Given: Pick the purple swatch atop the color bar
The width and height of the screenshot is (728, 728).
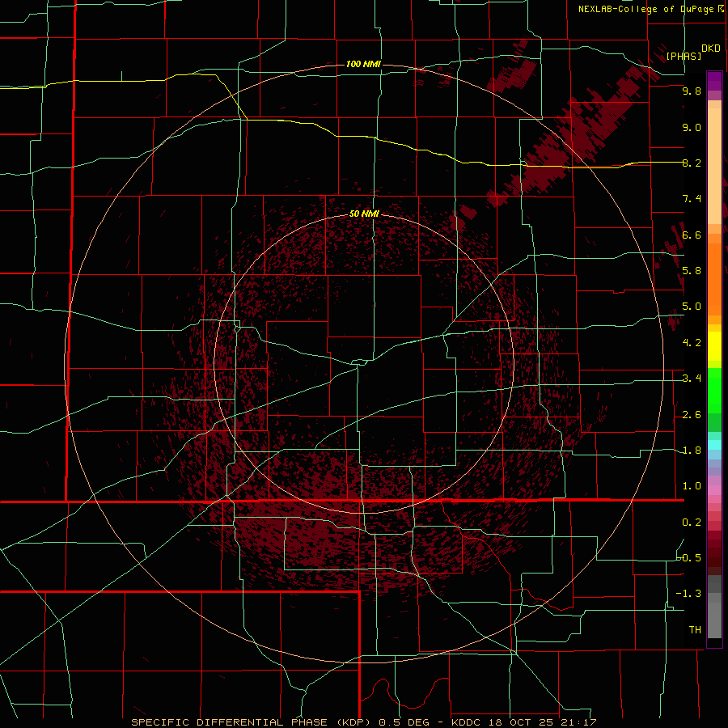Looking at the screenshot, I should 714,81.
